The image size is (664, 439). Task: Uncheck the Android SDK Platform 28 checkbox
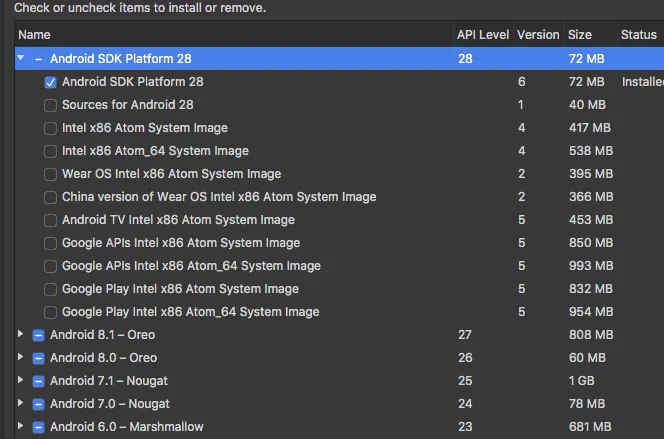pyautogui.click(x=51, y=82)
